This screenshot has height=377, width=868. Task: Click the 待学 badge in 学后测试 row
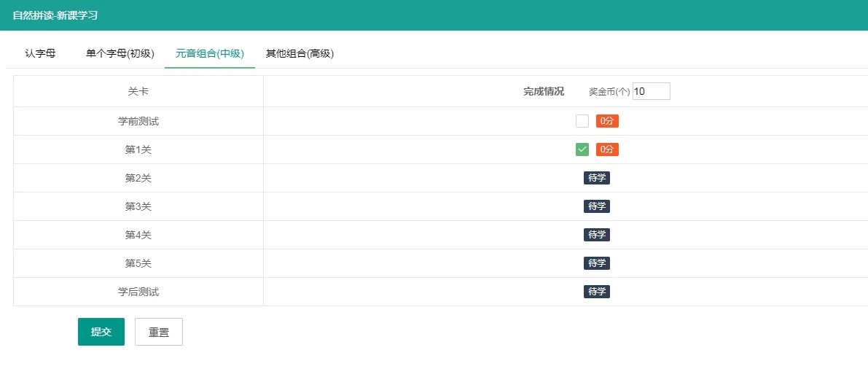(597, 292)
